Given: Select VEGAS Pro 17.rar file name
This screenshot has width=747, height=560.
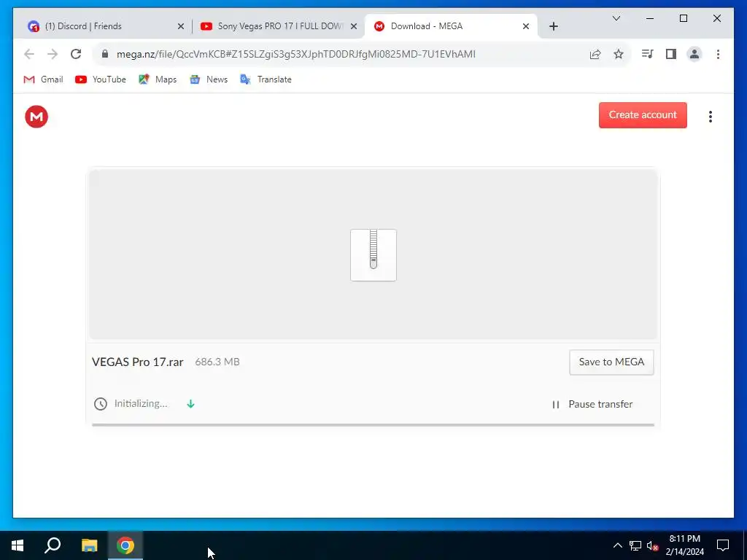Looking at the screenshot, I should pyautogui.click(x=138, y=362).
